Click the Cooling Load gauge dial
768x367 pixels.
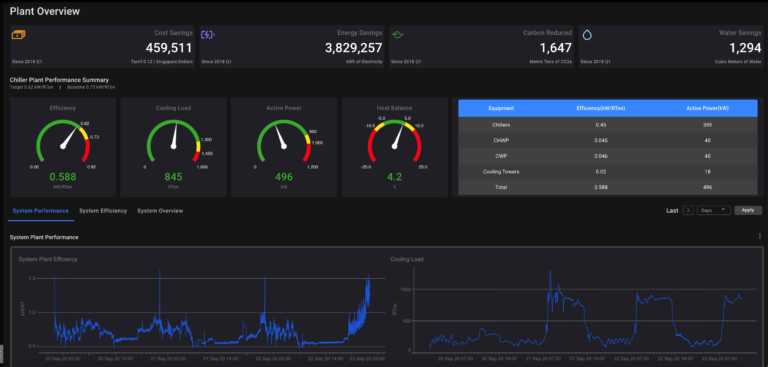pyautogui.click(x=173, y=142)
